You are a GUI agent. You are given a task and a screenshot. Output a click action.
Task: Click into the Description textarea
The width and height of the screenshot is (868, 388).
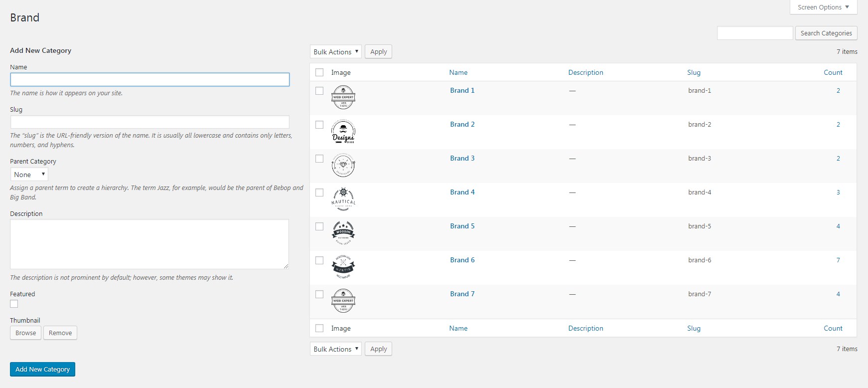pyautogui.click(x=149, y=244)
